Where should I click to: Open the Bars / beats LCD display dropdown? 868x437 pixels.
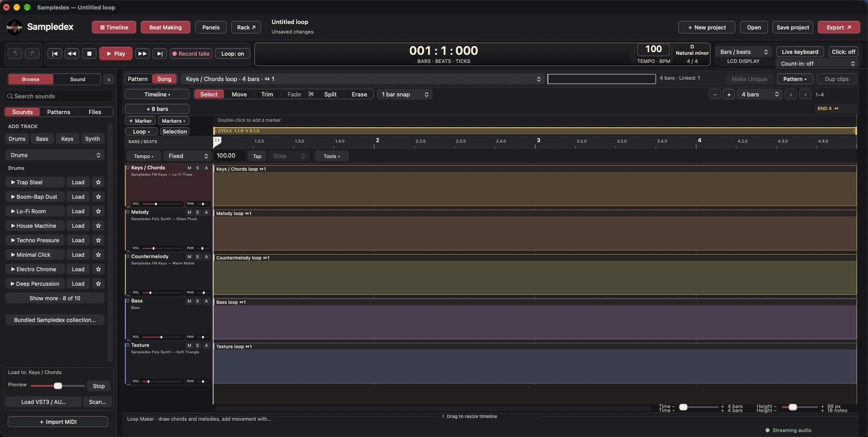744,52
